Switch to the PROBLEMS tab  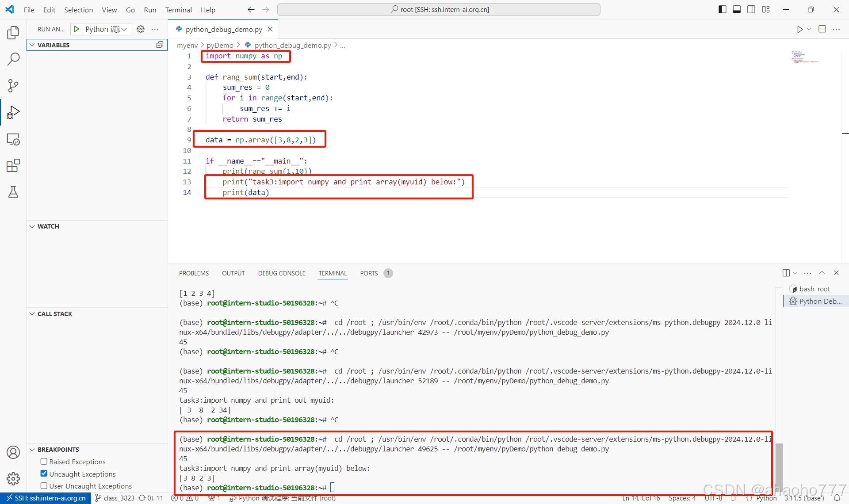click(x=194, y=273)
